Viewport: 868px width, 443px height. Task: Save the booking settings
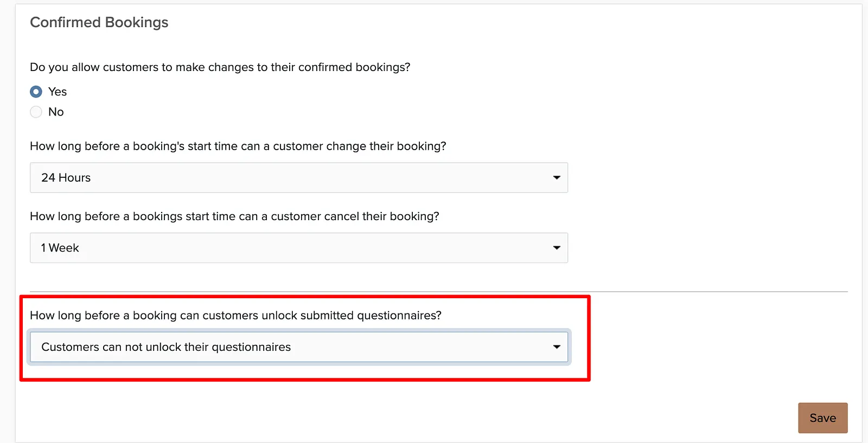(822, 418)
